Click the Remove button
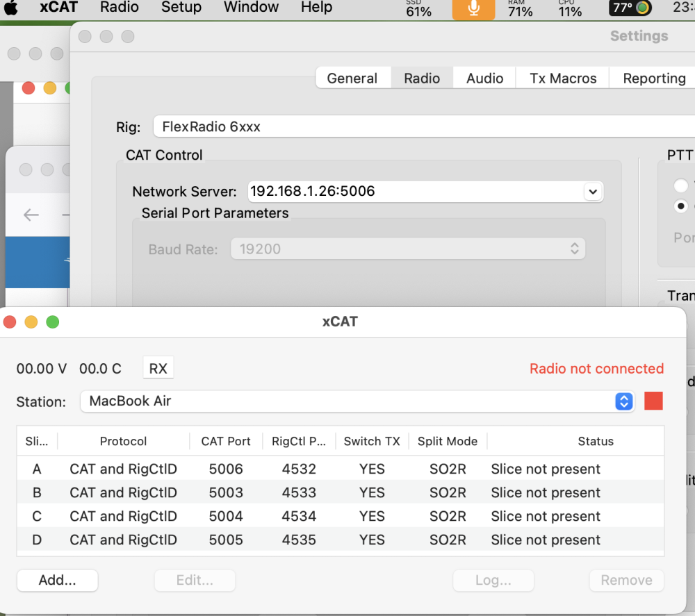Viewport: 695px width, 616px height. click(626, 580)
